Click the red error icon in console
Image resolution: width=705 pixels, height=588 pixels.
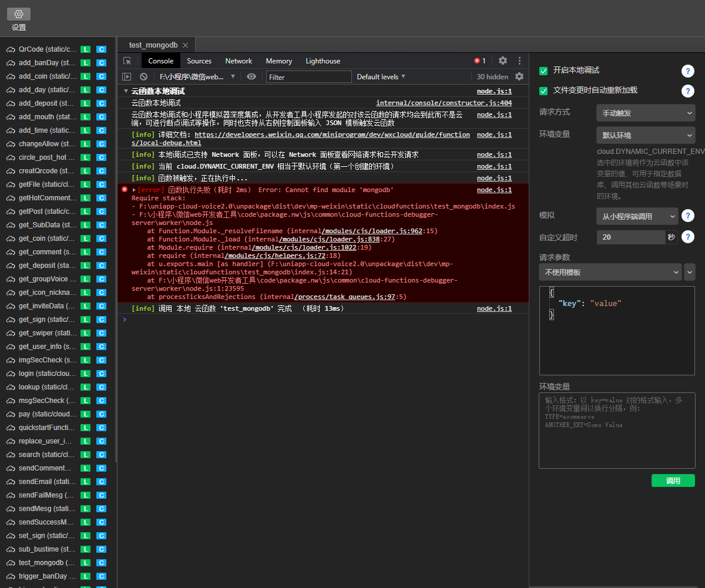click(x=125, y=189)
